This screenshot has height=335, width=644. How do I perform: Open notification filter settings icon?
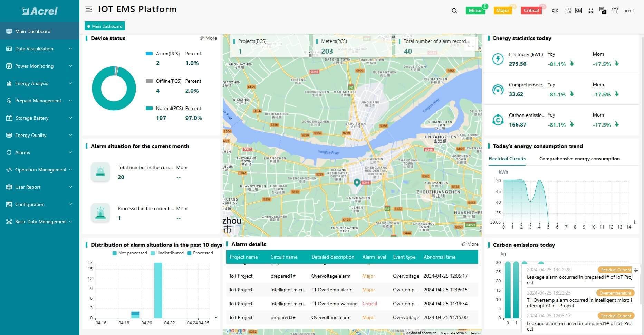coord(636,270)
